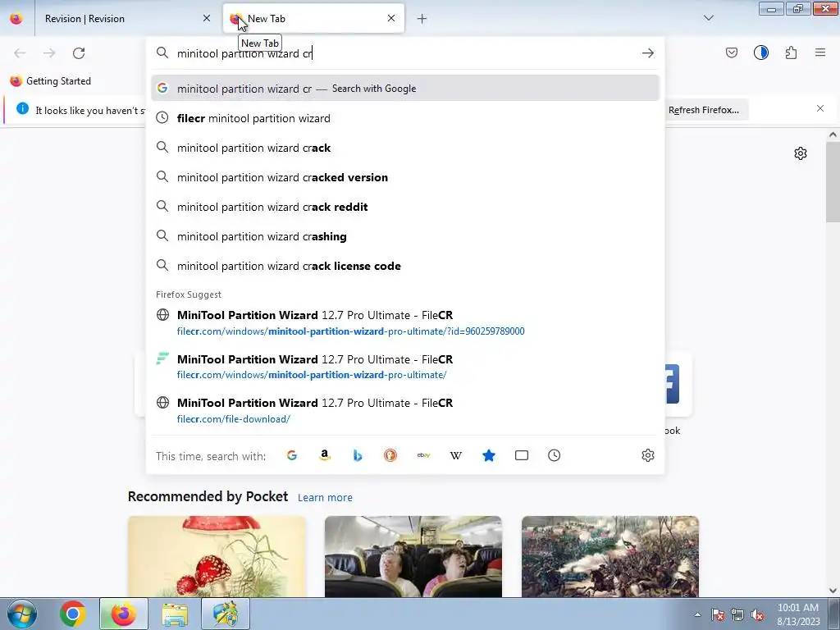
Task: Click the Action Center flag tray icon
Action: tap(717, 615)
